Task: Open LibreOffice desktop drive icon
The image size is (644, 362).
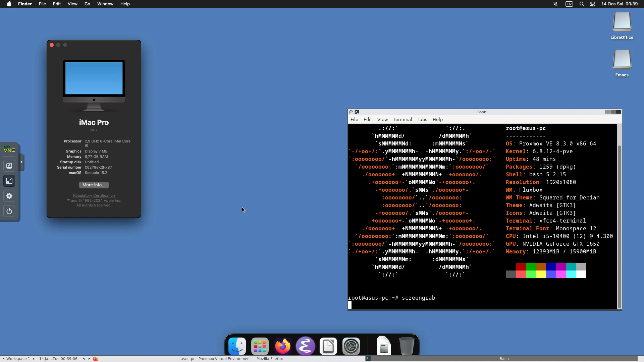Action: [x=622, y=26]
